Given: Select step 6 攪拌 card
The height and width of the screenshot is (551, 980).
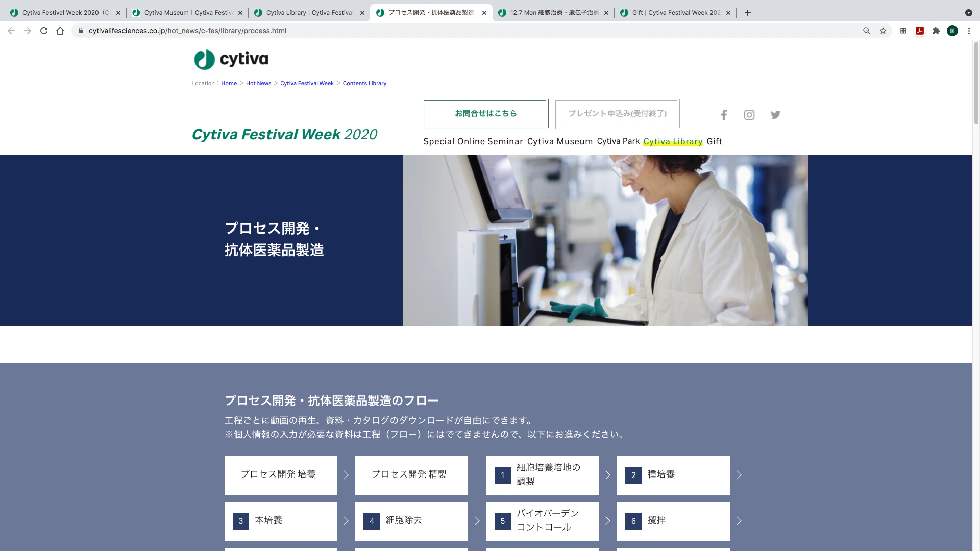Looking at the screenshot, I should click(x=673, y=521).
